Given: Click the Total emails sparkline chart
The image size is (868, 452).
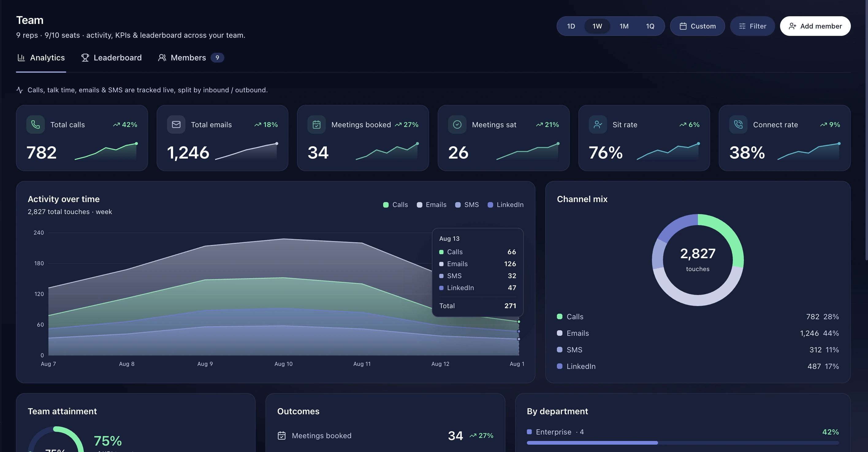Looking at the screenshot, I should (x=246, y=151).
